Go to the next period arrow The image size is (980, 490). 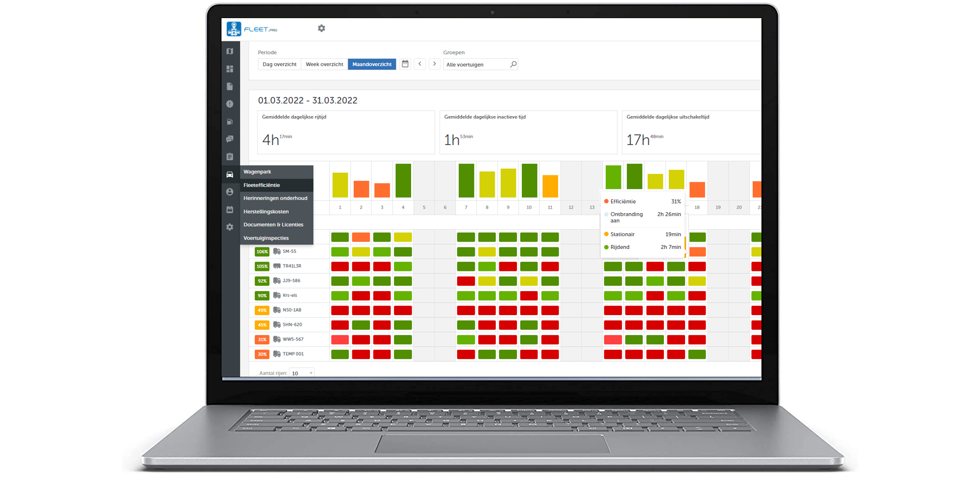click(435, 64)
